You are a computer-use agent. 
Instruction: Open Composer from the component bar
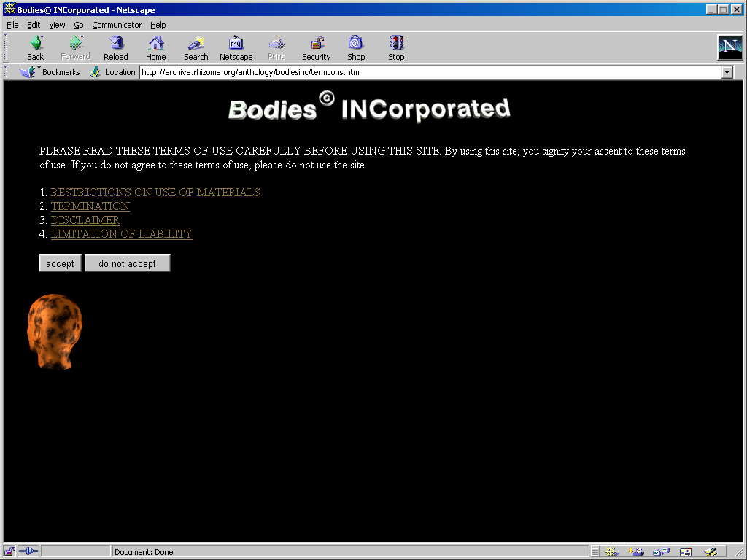[x=711, y=551]
